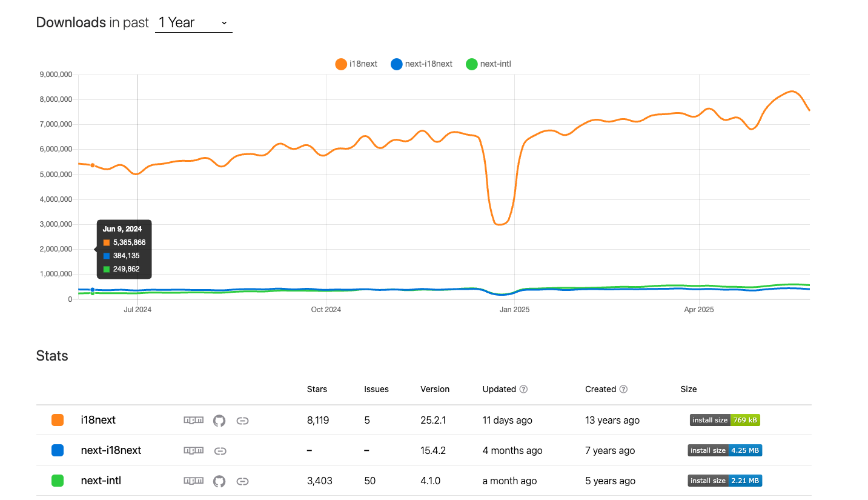
Task: Open the homepage link icon for i18next
Action: [x=242, y=420]
